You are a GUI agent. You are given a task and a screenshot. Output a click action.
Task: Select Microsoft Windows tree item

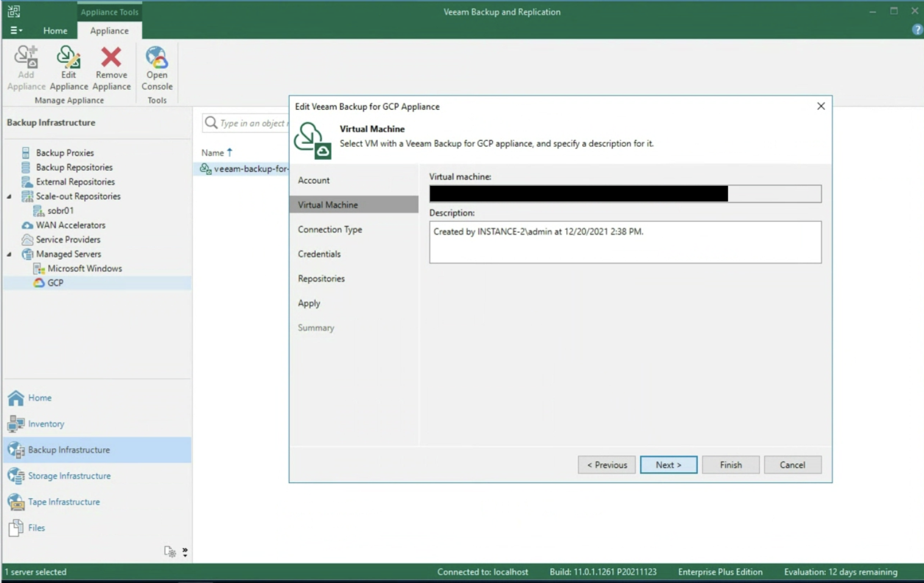(x=85, y=268)
